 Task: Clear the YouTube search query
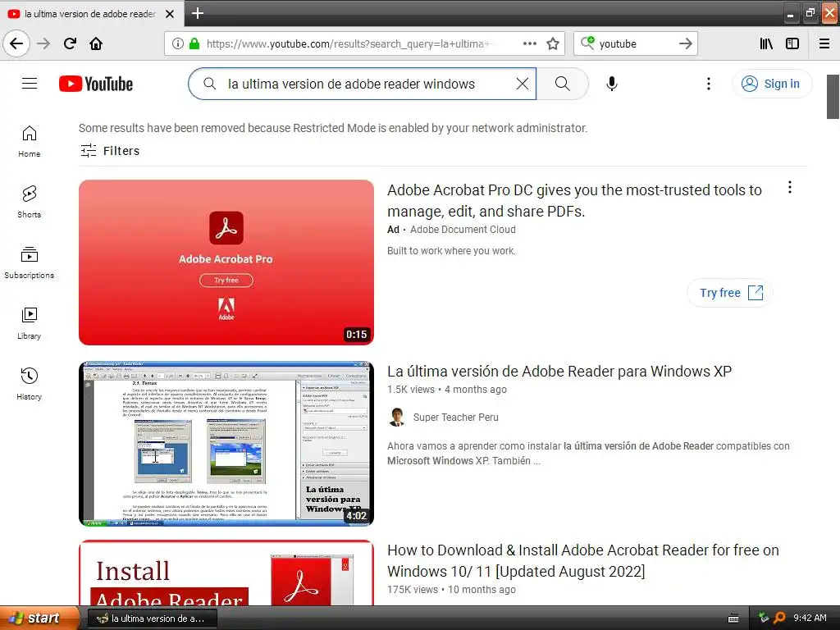523,84
